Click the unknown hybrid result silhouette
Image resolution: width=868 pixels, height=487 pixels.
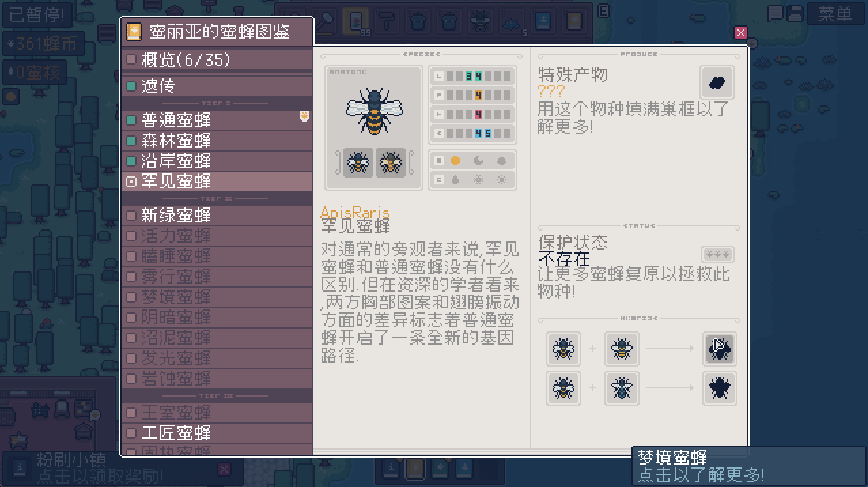coord(719,388)
